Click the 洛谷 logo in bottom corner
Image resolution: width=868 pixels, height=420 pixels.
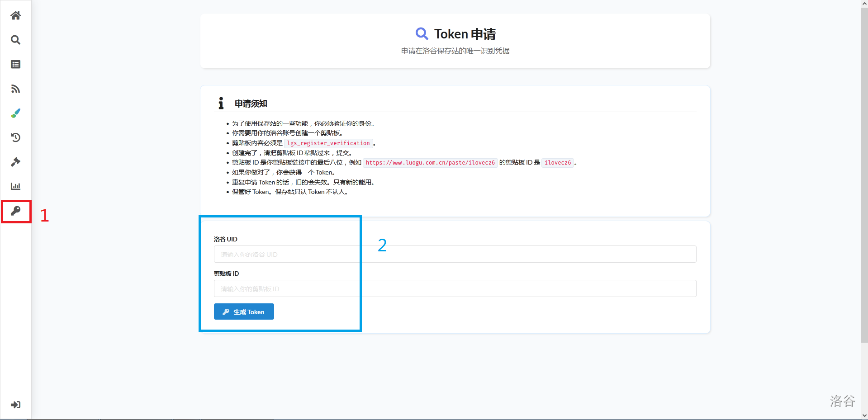click(x=842, y=401)
